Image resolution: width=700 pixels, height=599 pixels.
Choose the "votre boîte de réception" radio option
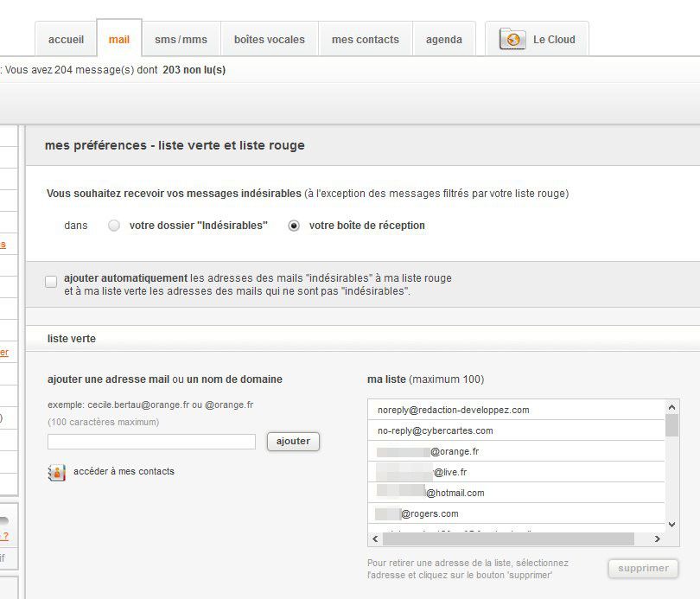(x=294, y=226)
